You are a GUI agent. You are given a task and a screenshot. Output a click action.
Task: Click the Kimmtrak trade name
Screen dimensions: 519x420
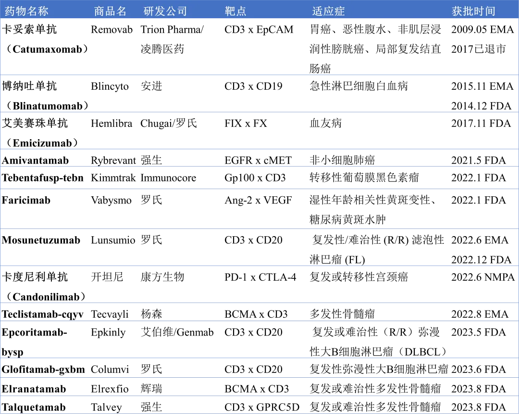[113, 178]
